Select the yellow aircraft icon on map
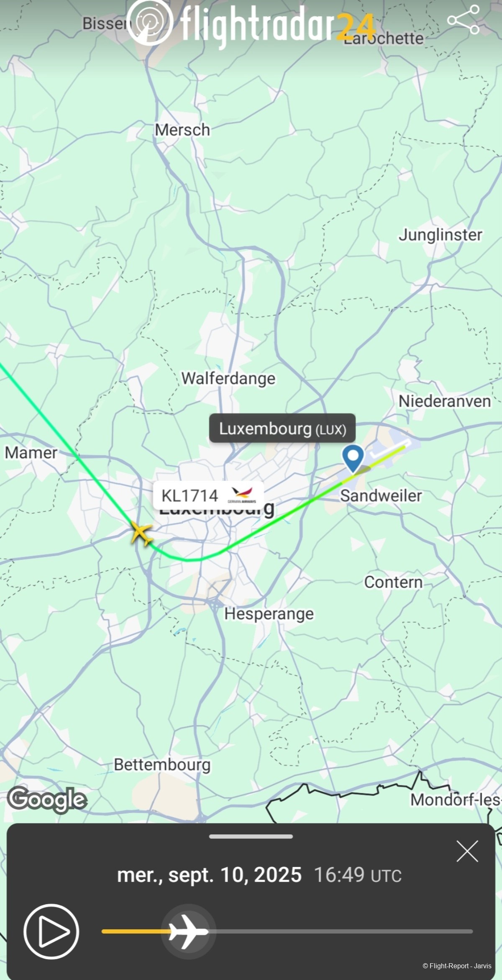The image size is (502, 980). [x=141, y=534]
